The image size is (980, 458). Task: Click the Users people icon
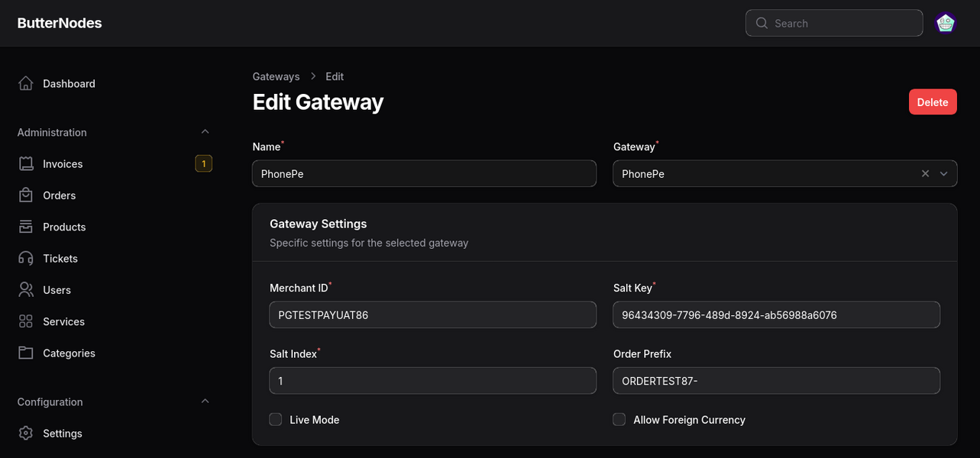click(26, 290)
